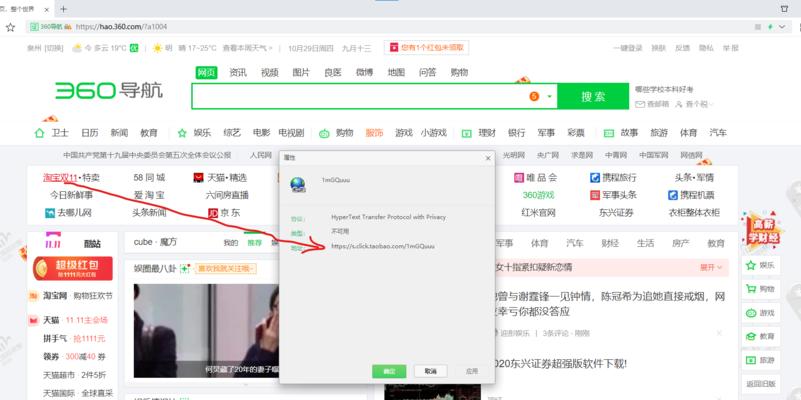Click the red packet icon in the top banner

(393, 48)
